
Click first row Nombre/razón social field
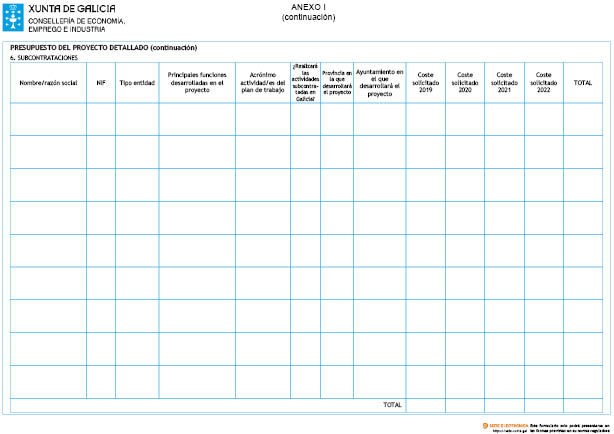click(x=48, y=119)
